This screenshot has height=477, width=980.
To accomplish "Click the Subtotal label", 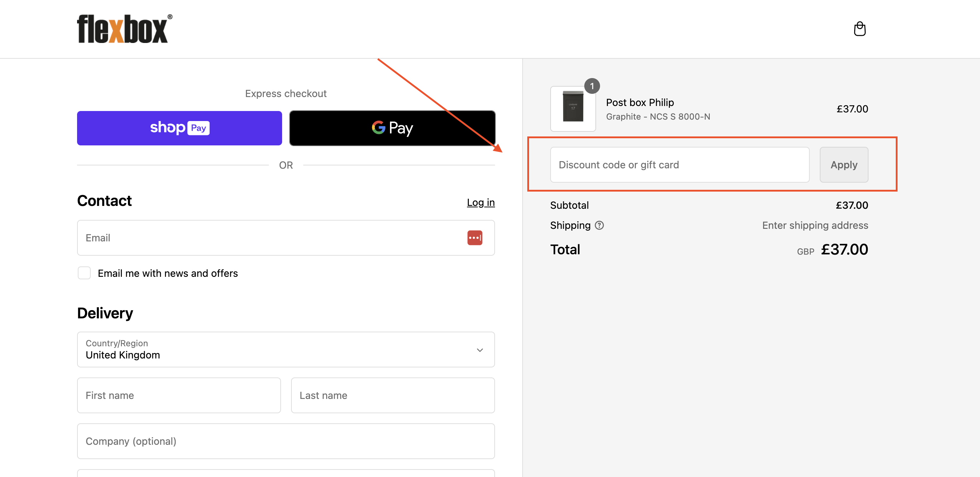I will point(569,205).
